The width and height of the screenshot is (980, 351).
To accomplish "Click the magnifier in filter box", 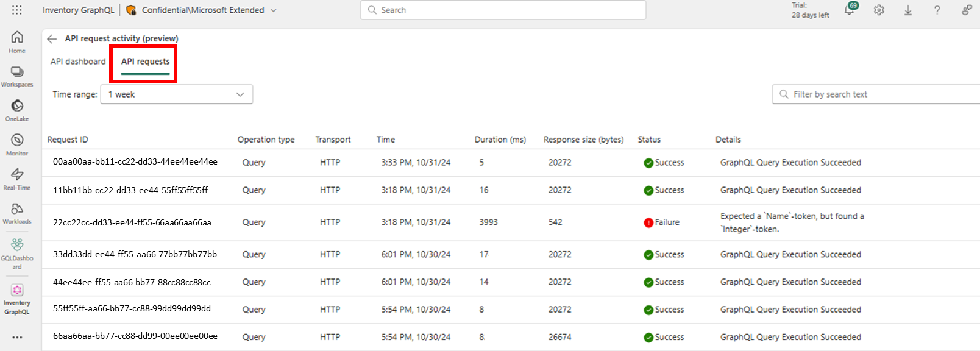I will (x=784, y=94).
